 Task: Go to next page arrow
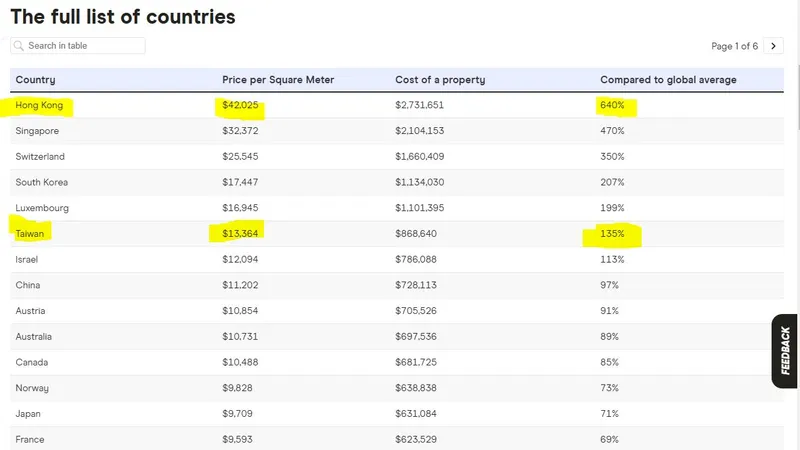tap(773, 46)
